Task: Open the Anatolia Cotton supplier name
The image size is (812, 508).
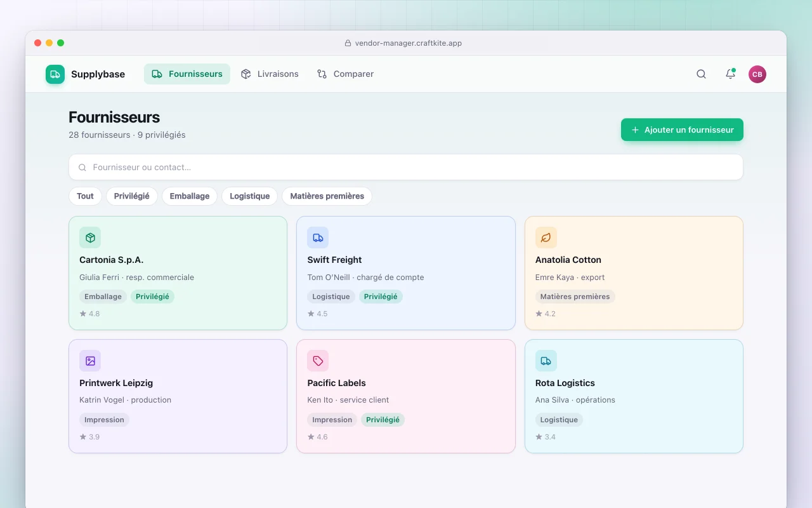Action: (x=568, y=260)
